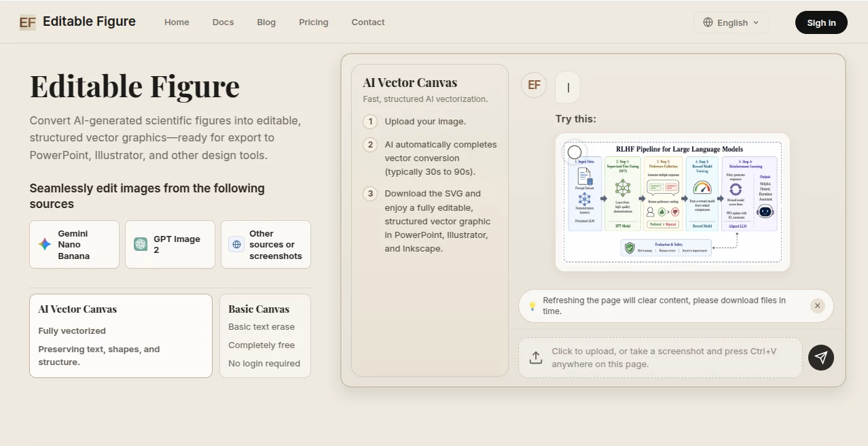Click the upload or paste screenshot field
Image resolution: width=868 pixels, height=446 pixels.
[661, 358]
